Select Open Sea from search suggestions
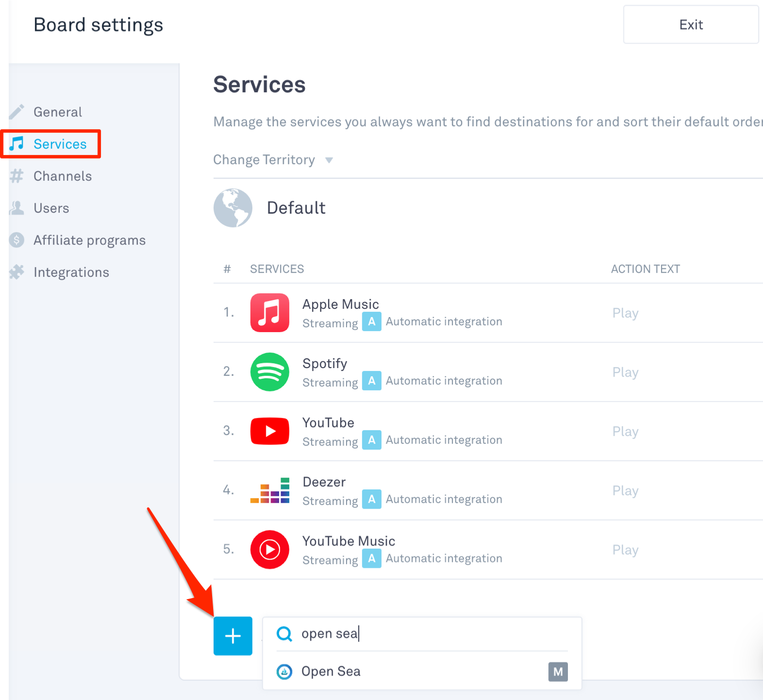Viewport: 763px width, 700px height. pyautogui.click(x=331, y=672)
